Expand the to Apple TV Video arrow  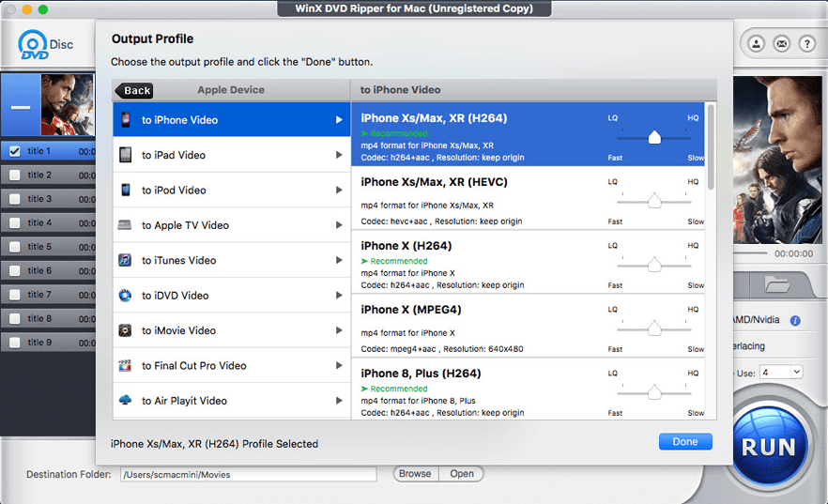[339, 225]
